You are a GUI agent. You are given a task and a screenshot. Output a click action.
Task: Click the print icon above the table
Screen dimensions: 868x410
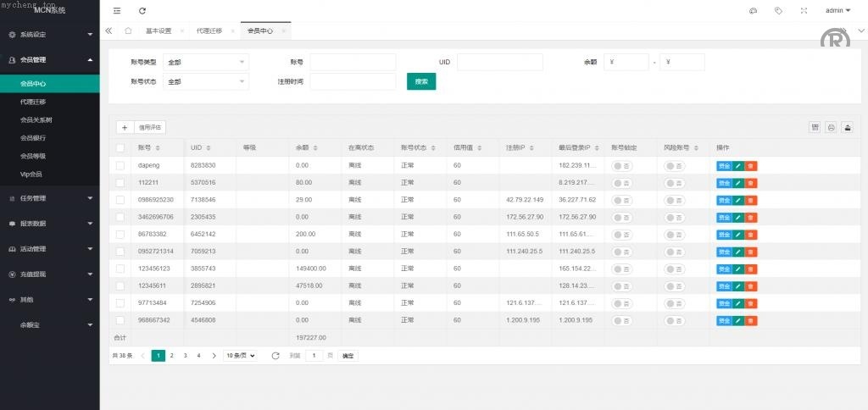tap(831, 127)
